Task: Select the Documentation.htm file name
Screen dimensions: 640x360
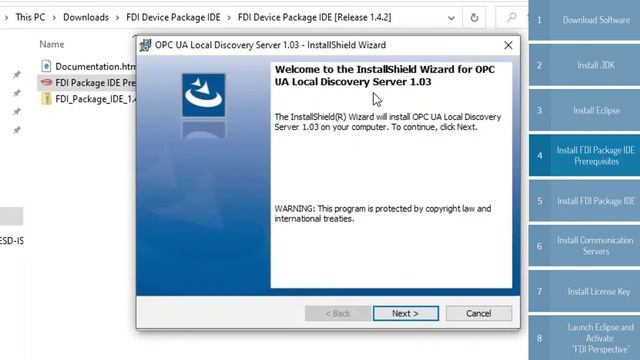Action: point(96,66)
